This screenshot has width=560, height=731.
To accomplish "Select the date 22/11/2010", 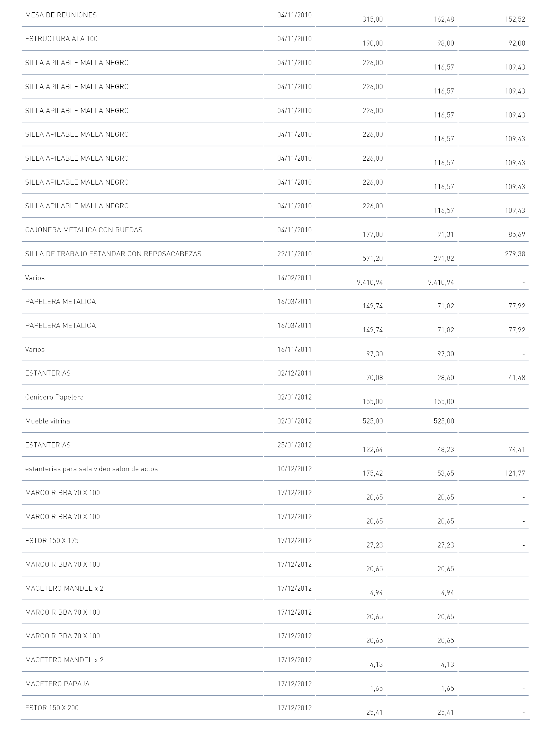I will click(x=294, y=254).
